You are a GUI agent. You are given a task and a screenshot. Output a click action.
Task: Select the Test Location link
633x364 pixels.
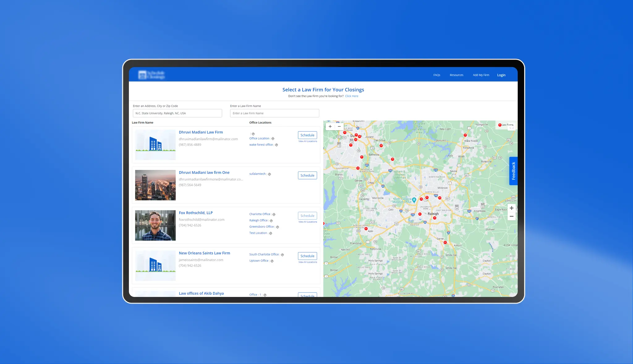258,233
